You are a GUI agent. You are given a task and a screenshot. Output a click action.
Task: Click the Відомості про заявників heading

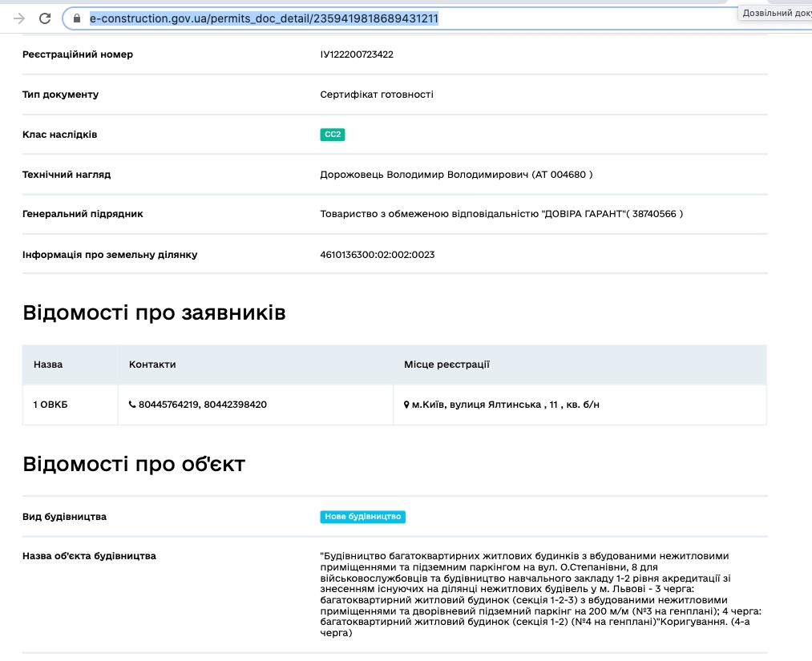155,312
